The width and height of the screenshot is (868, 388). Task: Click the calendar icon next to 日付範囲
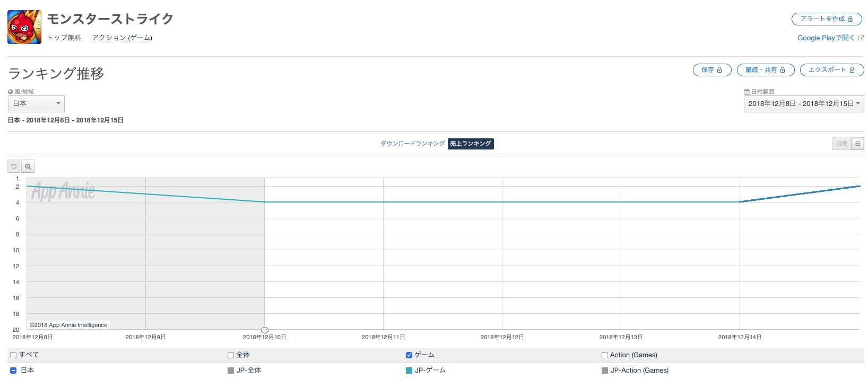(747, 92)
